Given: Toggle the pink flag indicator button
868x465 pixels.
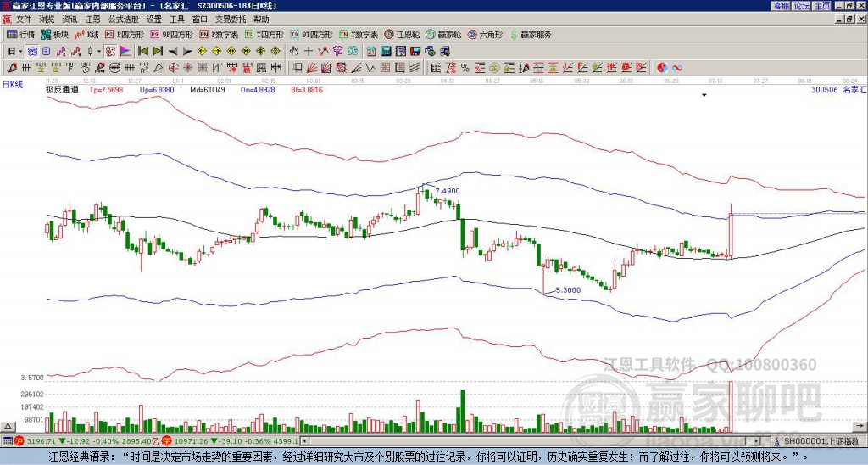Looking at the screenshot, I should 125,52.
